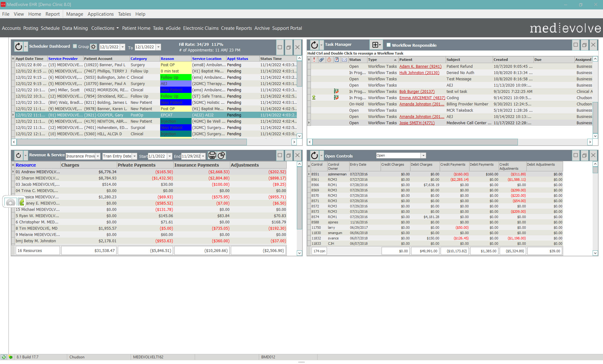Enable the Workflow Responsible checkbox
This screenshot has width=603, height=364.
coord(388,45)
